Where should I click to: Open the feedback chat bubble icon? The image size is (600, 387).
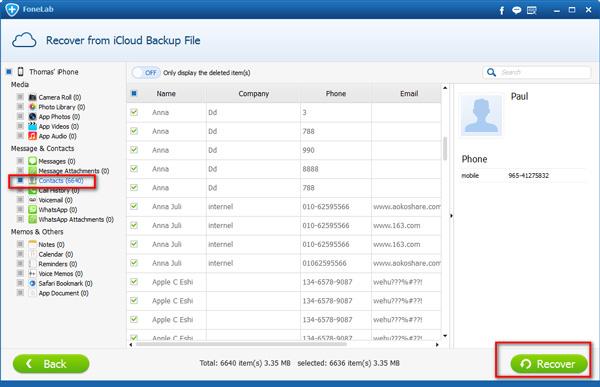(517, 10)
